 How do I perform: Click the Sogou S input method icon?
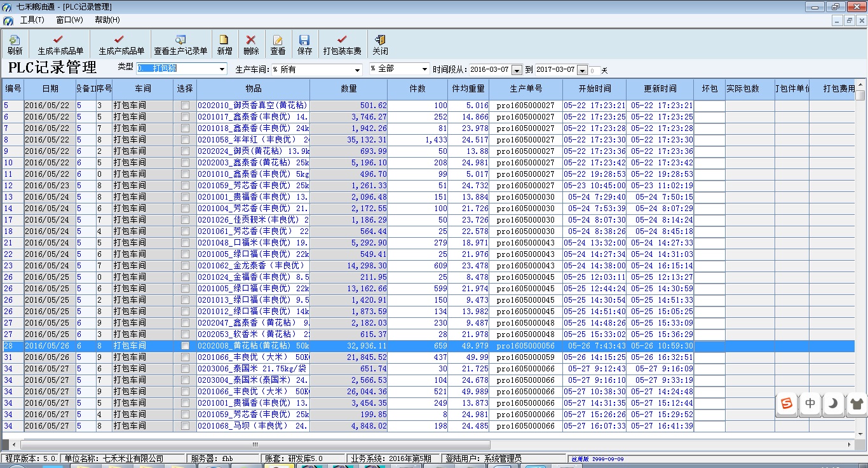787,403
